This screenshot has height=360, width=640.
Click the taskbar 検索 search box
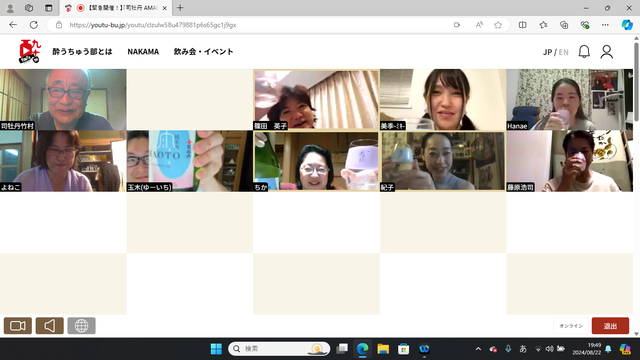pos(279,349)
